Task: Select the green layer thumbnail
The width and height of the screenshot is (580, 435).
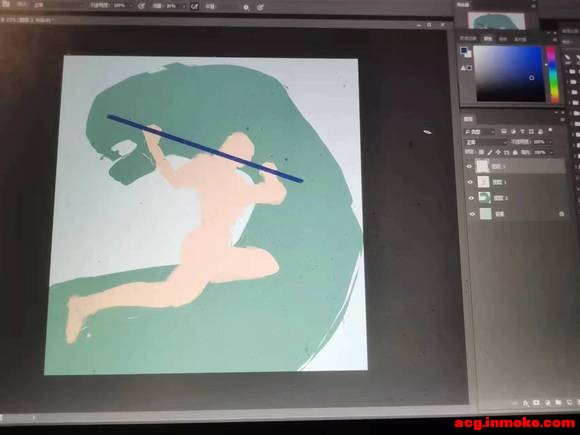Action: [484, 198]
